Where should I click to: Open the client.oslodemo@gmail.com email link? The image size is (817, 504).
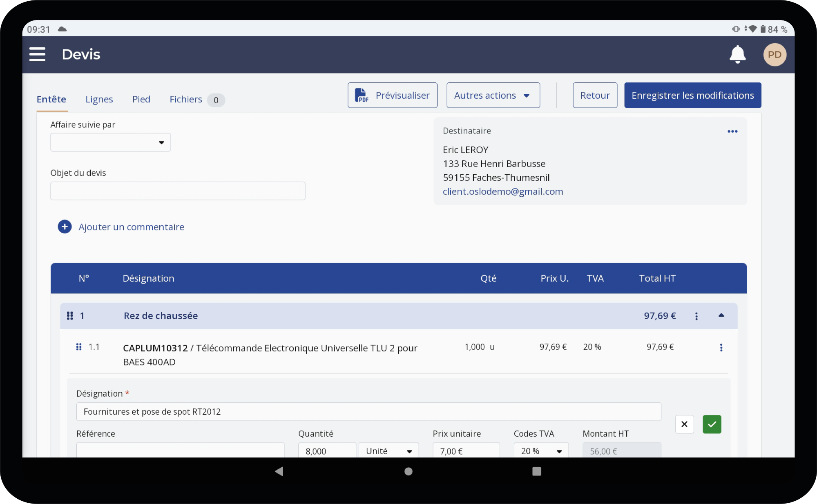click(x=503, y=191)
